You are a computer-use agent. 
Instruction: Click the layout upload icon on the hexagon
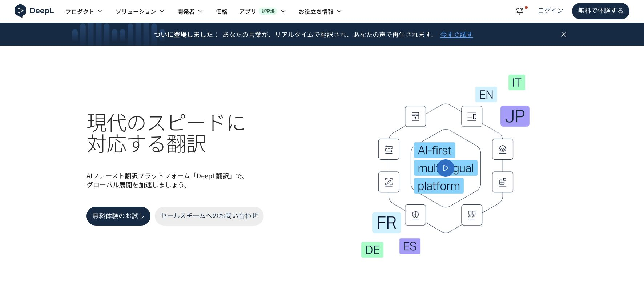pyautogui.click(x=415, y=116)
